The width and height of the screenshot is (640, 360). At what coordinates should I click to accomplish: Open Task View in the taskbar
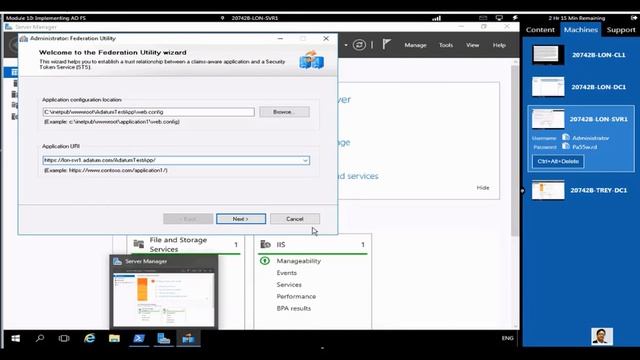click(64, 338)
